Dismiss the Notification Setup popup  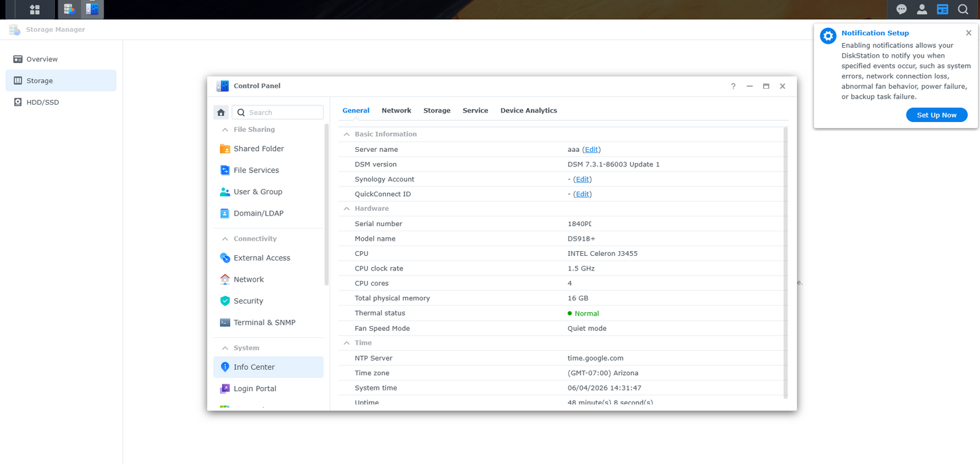(969, 32)
